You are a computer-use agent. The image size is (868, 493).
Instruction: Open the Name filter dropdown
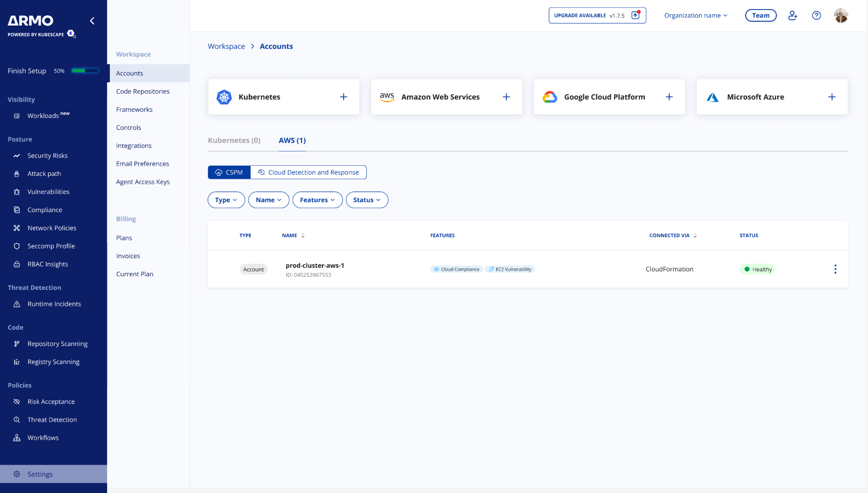(x=269, y=200)
